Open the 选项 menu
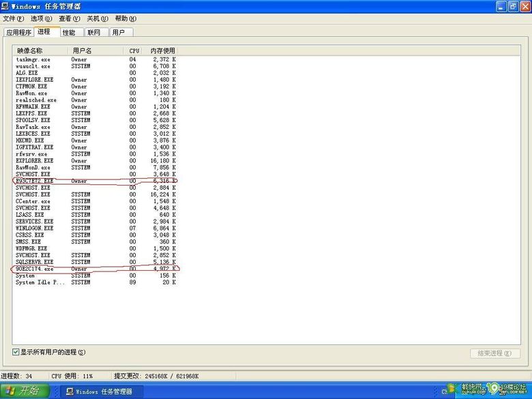532x399 pixels. (42, 18)
